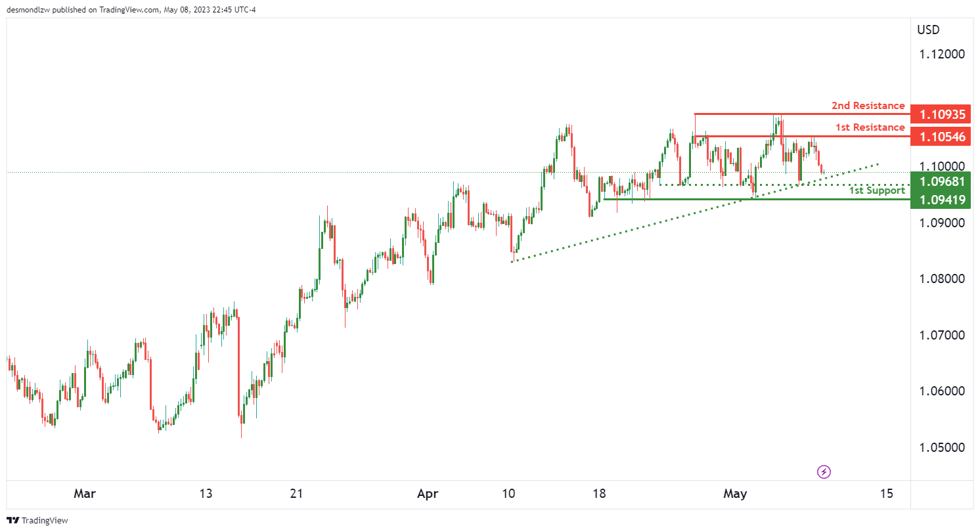Click the 15 date marker on time axis
The height and width of the screenshot is (532, 980).
click(886, 493)
